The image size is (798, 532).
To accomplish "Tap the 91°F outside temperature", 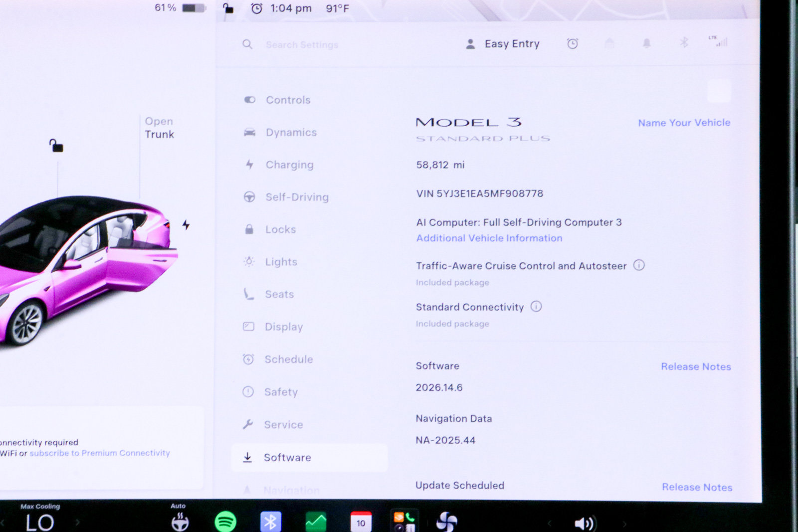I will (x=338, y=8).
